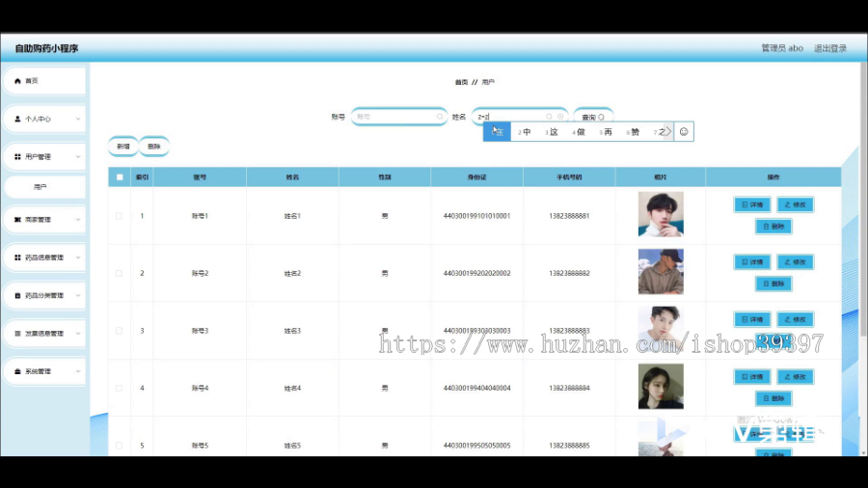
Task: Click the 删除 batch delete button
Action: [x=154, y=146]
